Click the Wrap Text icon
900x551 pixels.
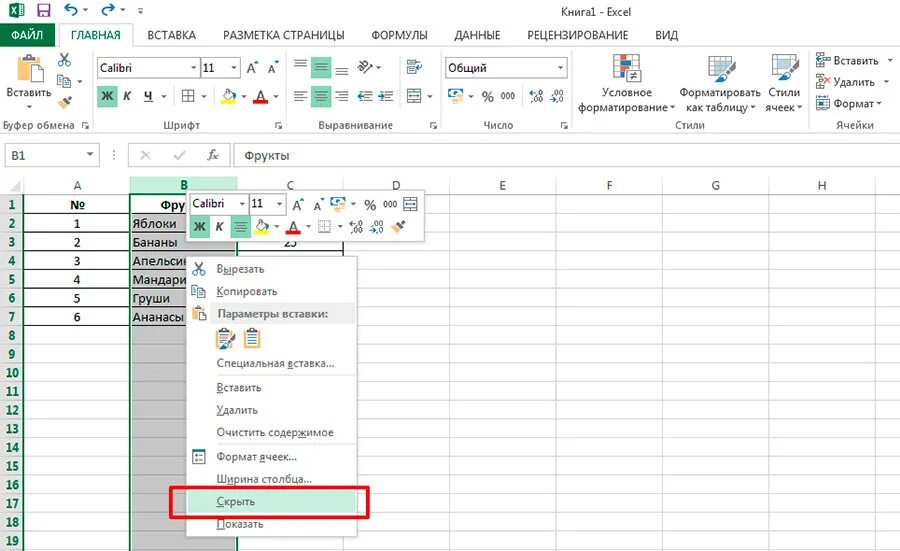pyautogui.click(x=414, y=67)
